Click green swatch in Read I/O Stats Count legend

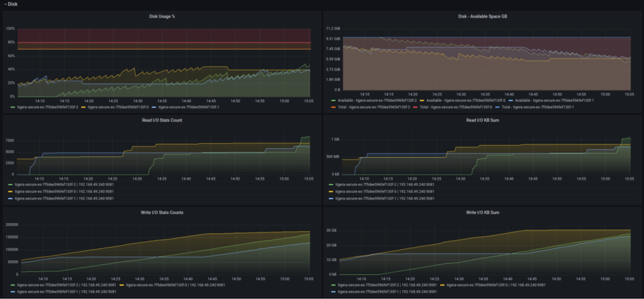(x=10, y=185)
